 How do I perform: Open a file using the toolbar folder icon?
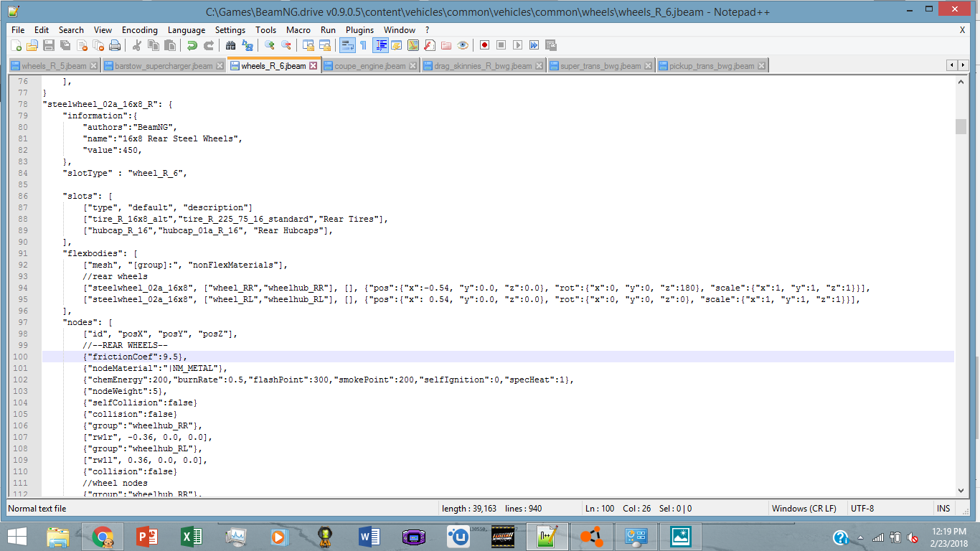(x=32, y=45)
